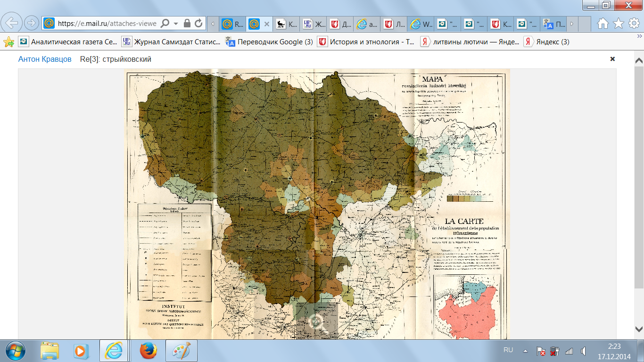Viewport: 644px width, 362px height.
Task: Click the browser Back arrow button
Action: pyautogui.click(x=12, y=22)
